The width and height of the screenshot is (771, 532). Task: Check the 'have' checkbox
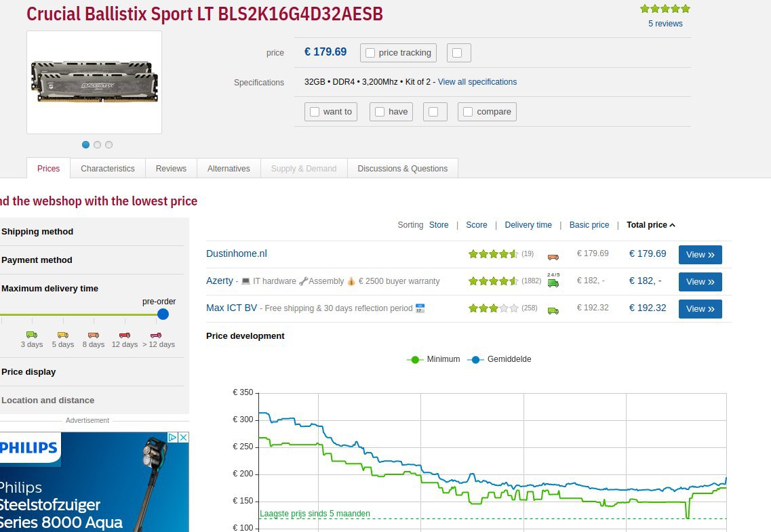[380, 112]
